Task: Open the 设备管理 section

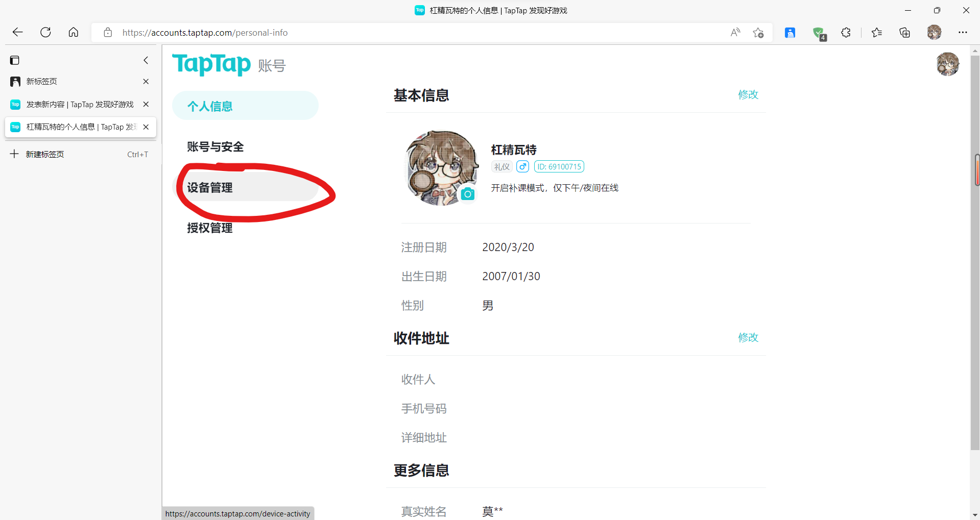Action: [245, 187]
